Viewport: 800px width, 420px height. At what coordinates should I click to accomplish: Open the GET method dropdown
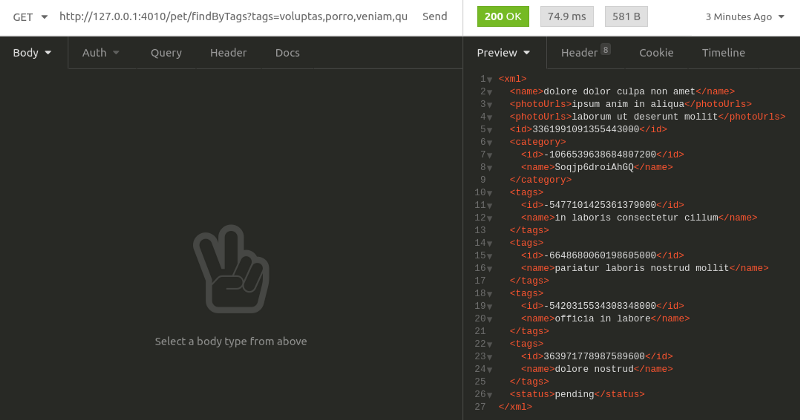click(x=28, y=17)
